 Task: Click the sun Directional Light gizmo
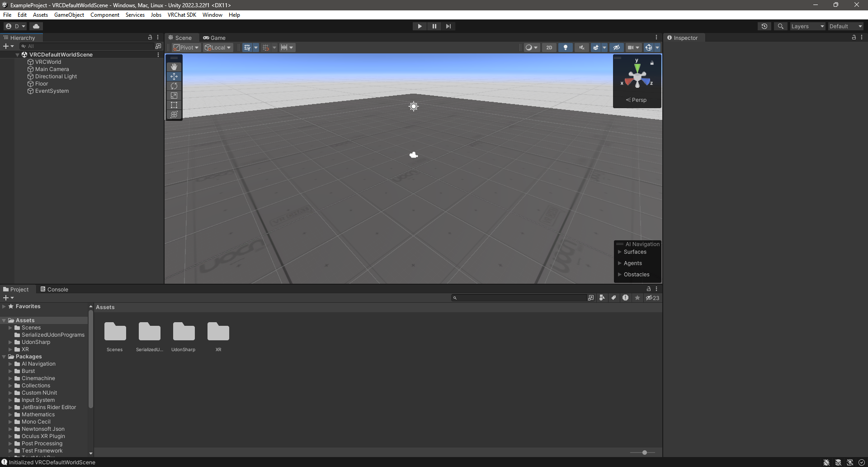pyautogui.click(x=414, y=106)
